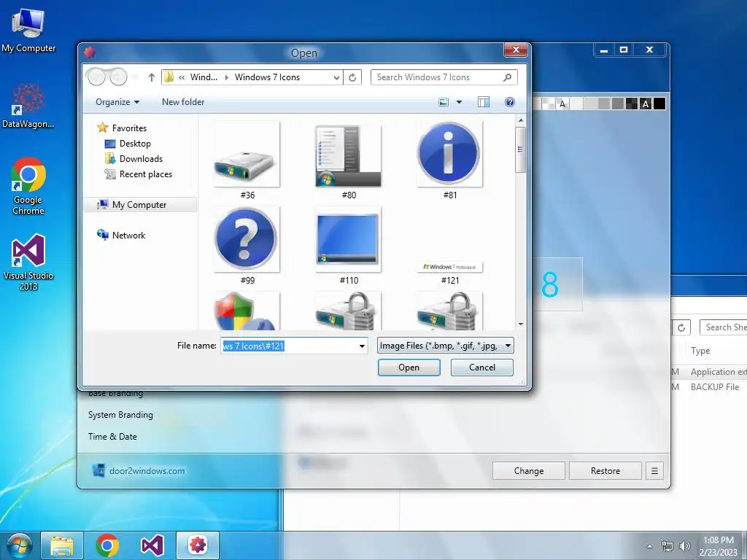The height and width of the screenshot is (560, 747).
Task: Open Google Chrome desktop shortcut
Action: click(28, 186)
